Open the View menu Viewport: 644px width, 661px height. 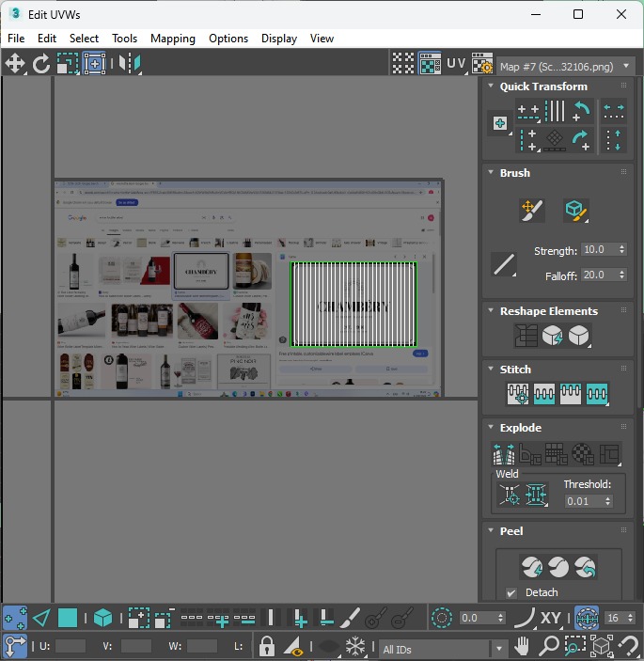(322, 39)
